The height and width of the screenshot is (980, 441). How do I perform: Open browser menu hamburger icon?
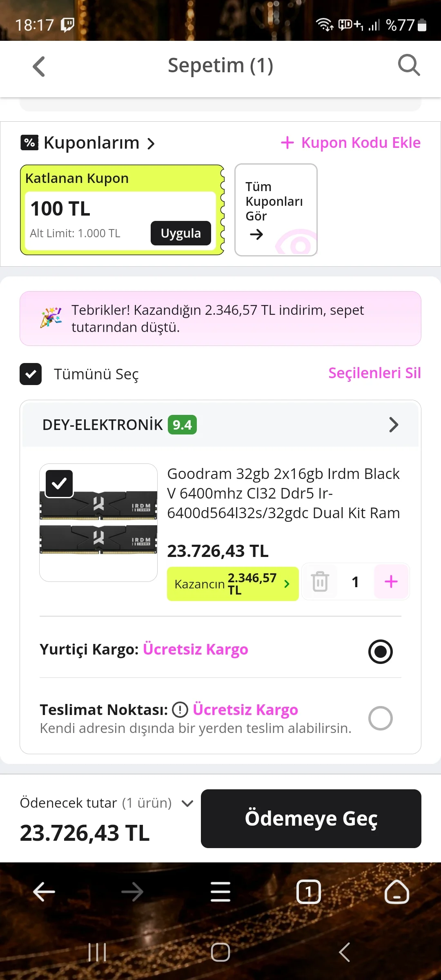tap(220, 891)
